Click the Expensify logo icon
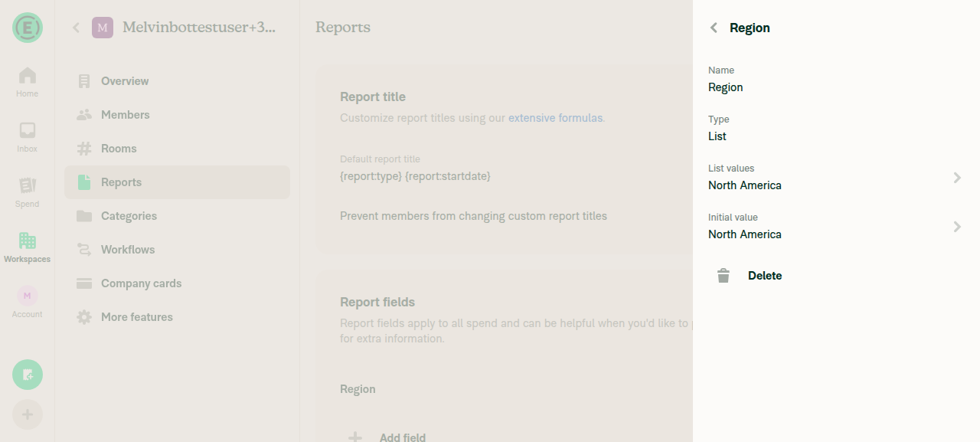Screen dimensions: 980x442 pyautogui.click(x=28, y=28)
